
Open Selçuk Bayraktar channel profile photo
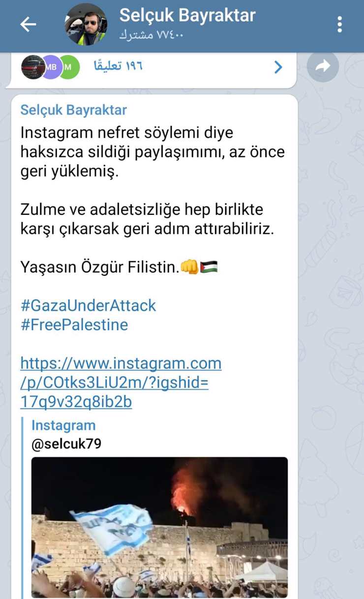point(86,24)
